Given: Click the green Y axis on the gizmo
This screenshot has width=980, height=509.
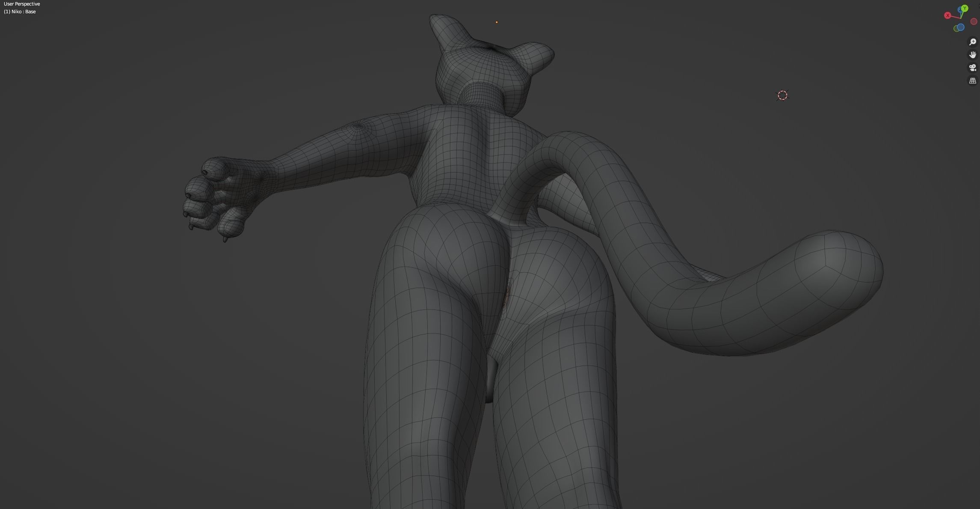Looking at the screenshot, I should (964, 8).
